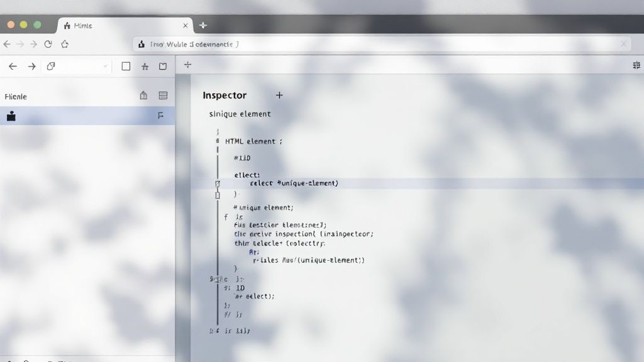Screen dimensions: 644x362
Task: Select the Himls tab
Action: 125,25
